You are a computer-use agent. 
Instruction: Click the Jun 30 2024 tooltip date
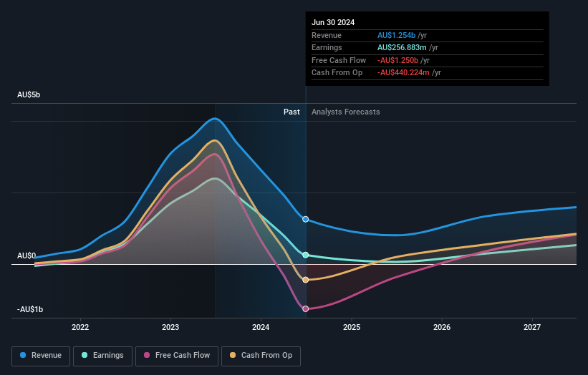pos(333,22)
